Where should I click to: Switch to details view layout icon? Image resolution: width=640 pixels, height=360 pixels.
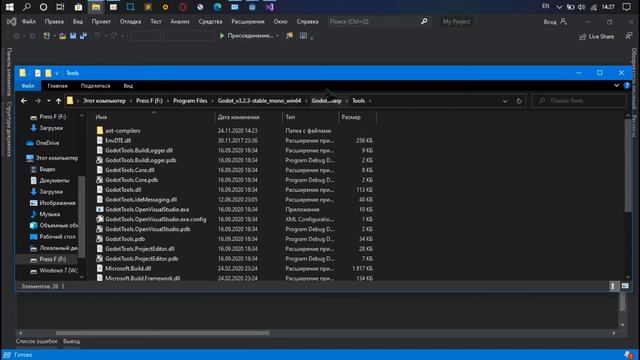[612, 287]
